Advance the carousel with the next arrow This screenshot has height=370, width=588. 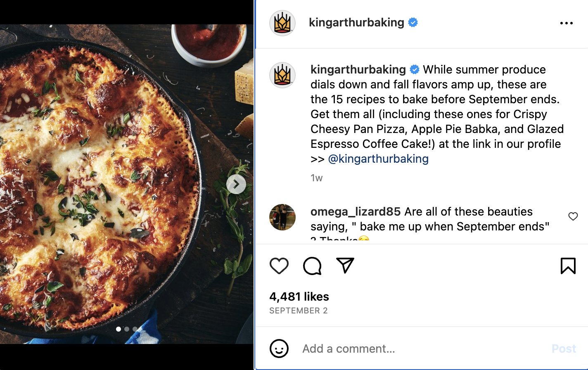coord(236,184)
